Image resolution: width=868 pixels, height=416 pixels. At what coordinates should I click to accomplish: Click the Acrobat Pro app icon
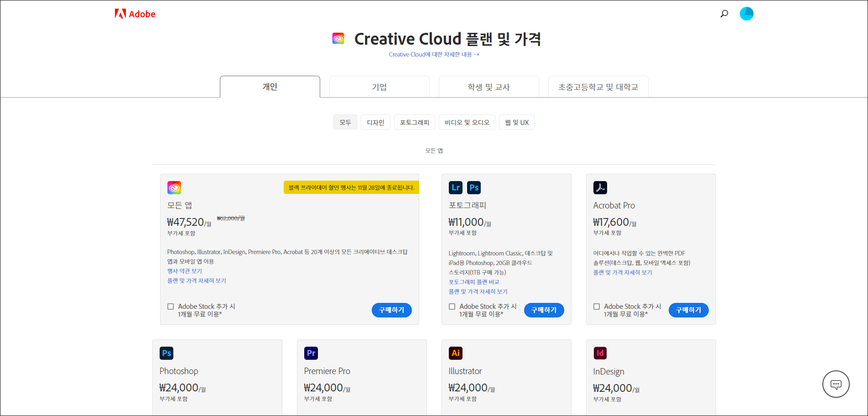click(600, 187)
